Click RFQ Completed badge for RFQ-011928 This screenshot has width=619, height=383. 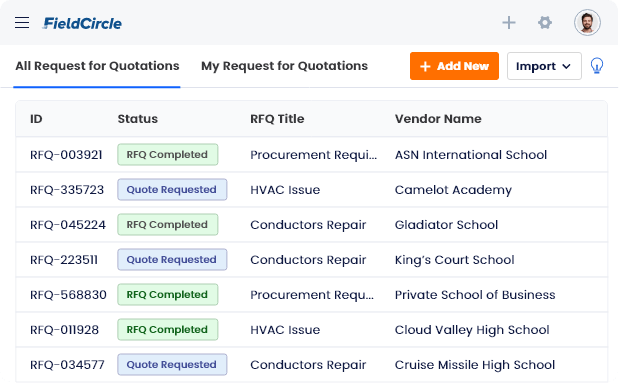click(167, 329)
